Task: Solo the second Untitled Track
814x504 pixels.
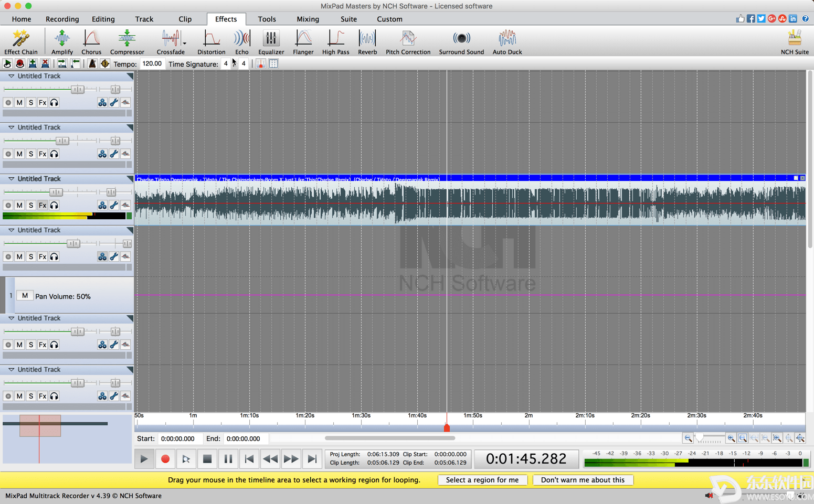Action: pos(31,154)
